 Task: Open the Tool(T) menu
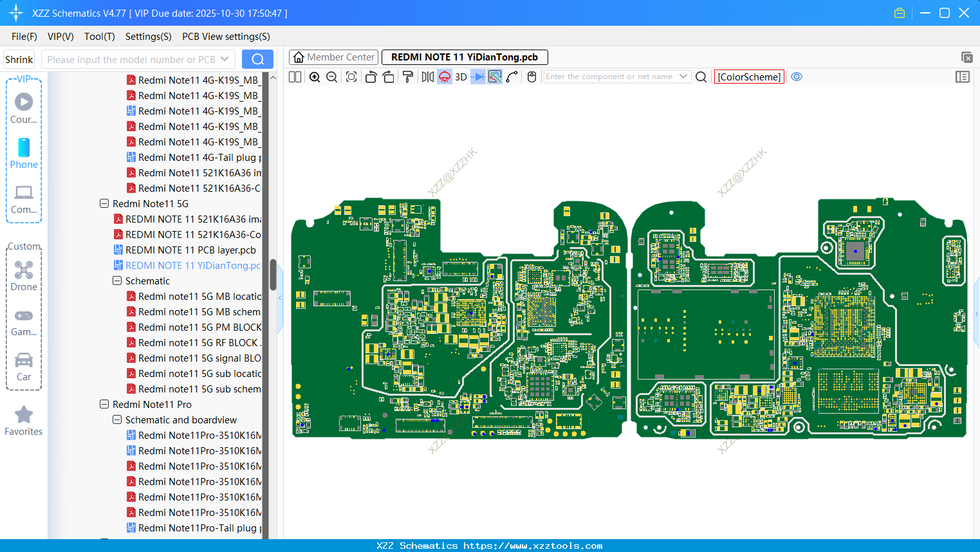99,37
